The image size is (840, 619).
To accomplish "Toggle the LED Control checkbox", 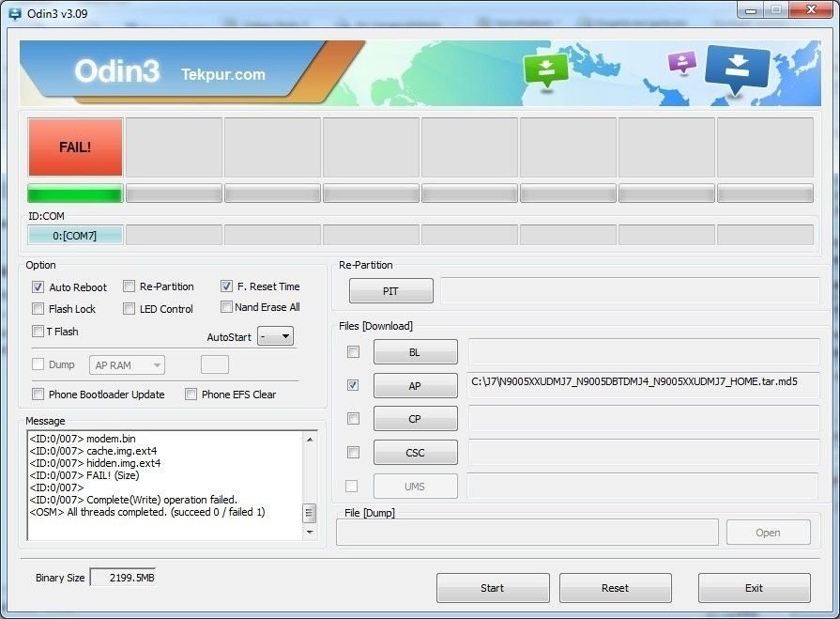I will point(129,309).
